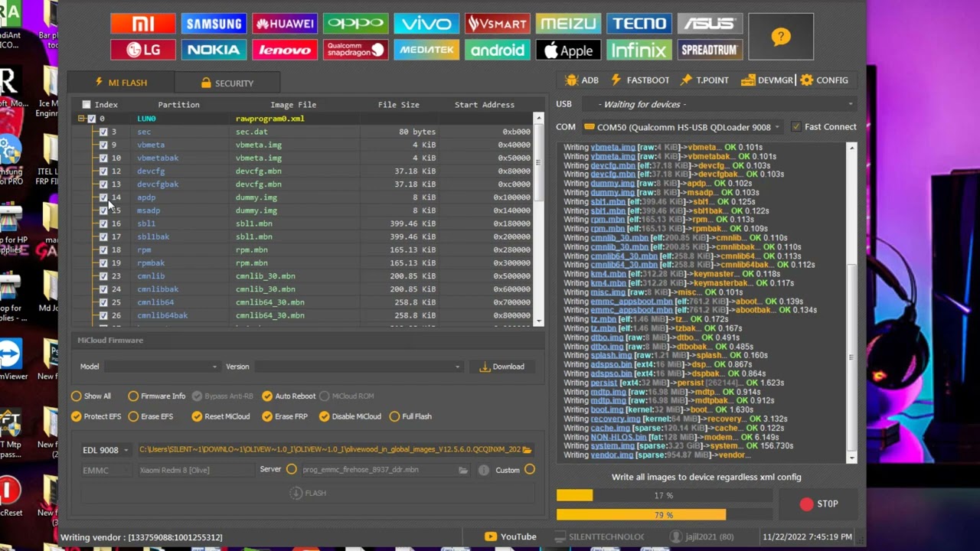This screenshot has height=551, width=980.
Task: Click the log panel vertical scrollbar
Action: tap(851, 302)
